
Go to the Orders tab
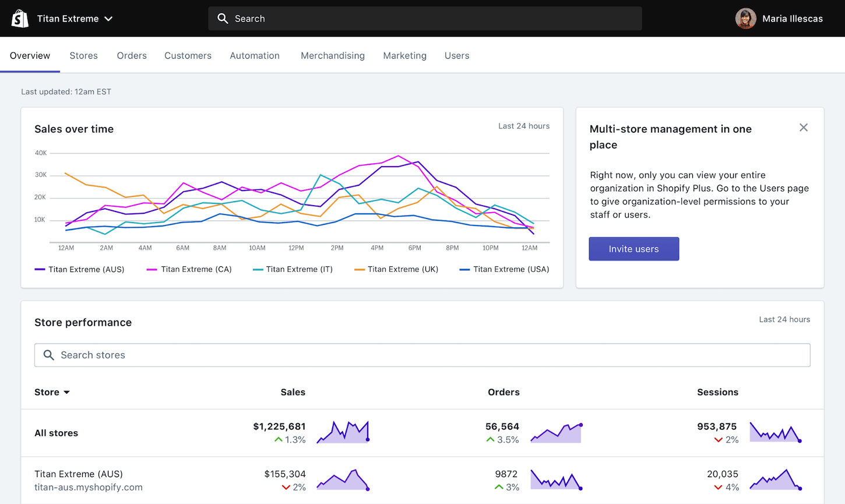tap(132, 55)
